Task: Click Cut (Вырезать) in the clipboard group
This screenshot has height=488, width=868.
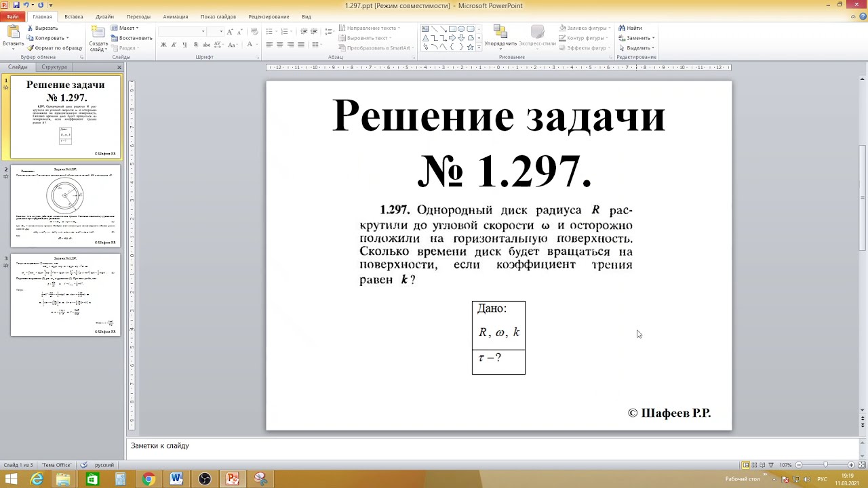Action: tap(42, 28)
